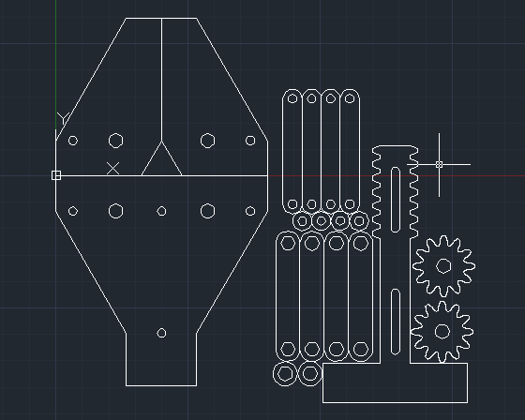The image size is (525, 420).
Task: Pick the leftmost double ring at bottom
Action: 285,374
